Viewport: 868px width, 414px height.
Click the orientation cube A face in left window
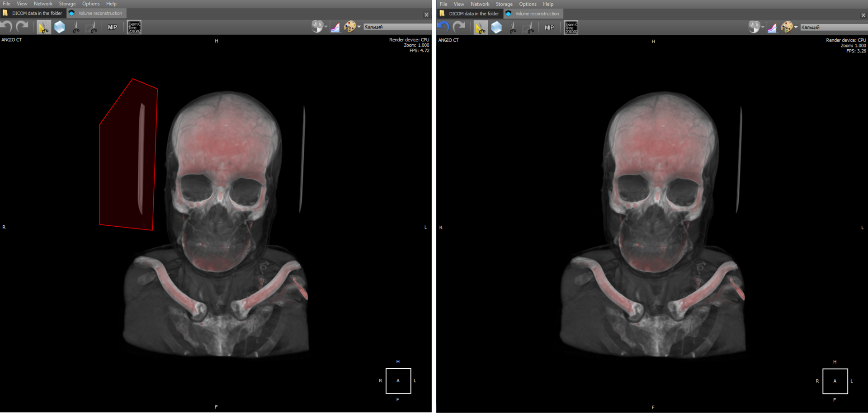coord(398,381)
